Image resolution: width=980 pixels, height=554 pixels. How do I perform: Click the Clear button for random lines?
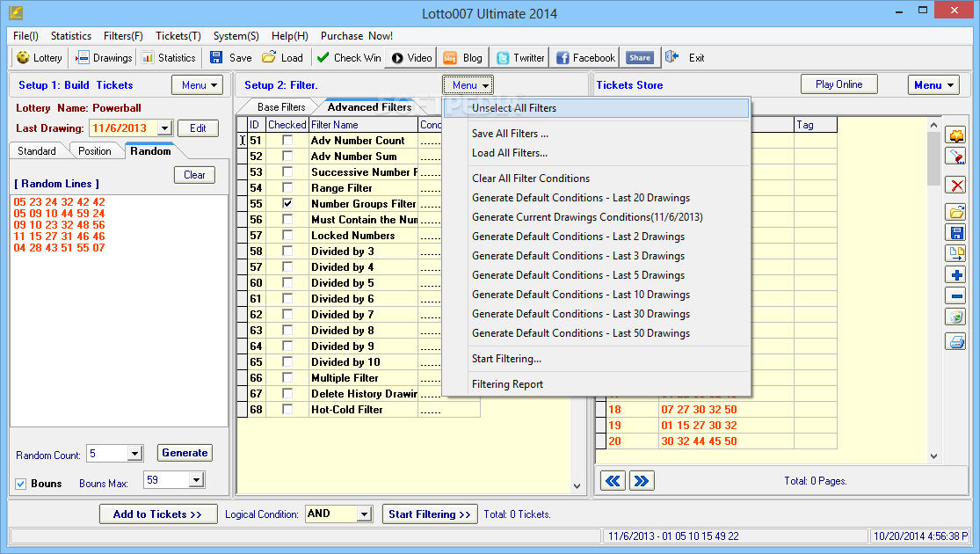[x=194, y=175]
